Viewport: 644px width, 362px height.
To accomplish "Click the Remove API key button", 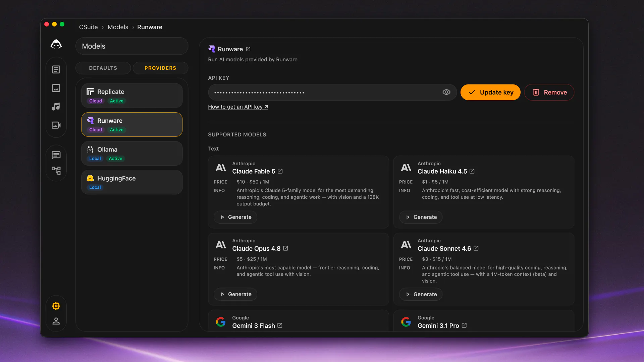I will pos(549,92).
